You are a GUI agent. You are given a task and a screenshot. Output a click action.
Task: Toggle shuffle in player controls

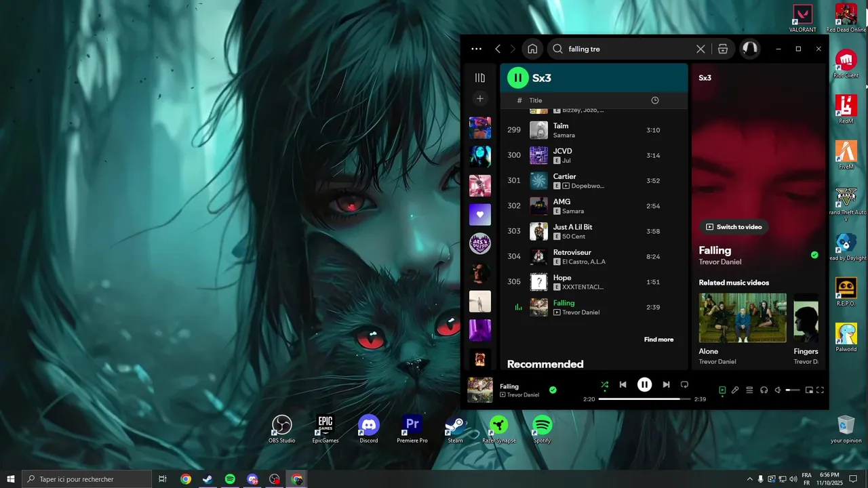pos(604,384)
